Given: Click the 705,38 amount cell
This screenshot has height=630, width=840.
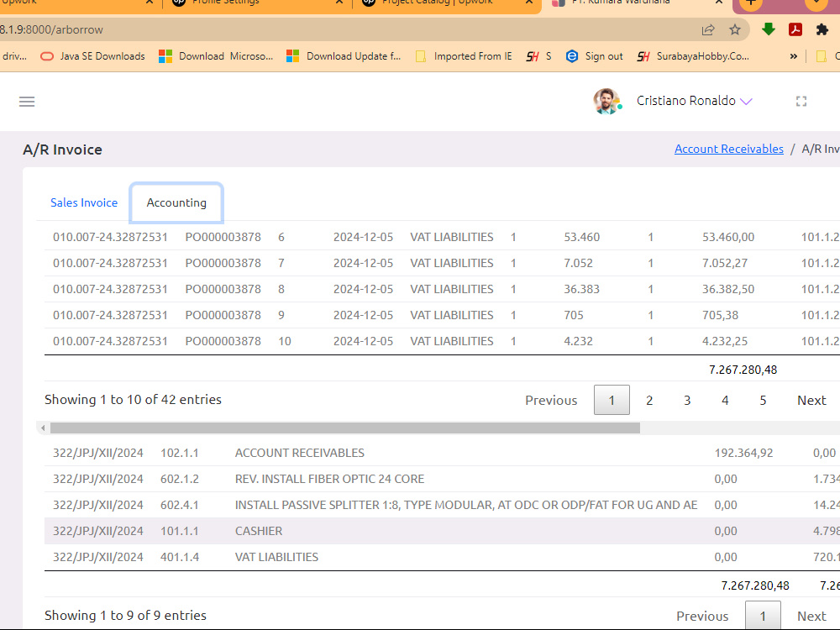Looking at the screenshot, I should (x=720, y=315).
